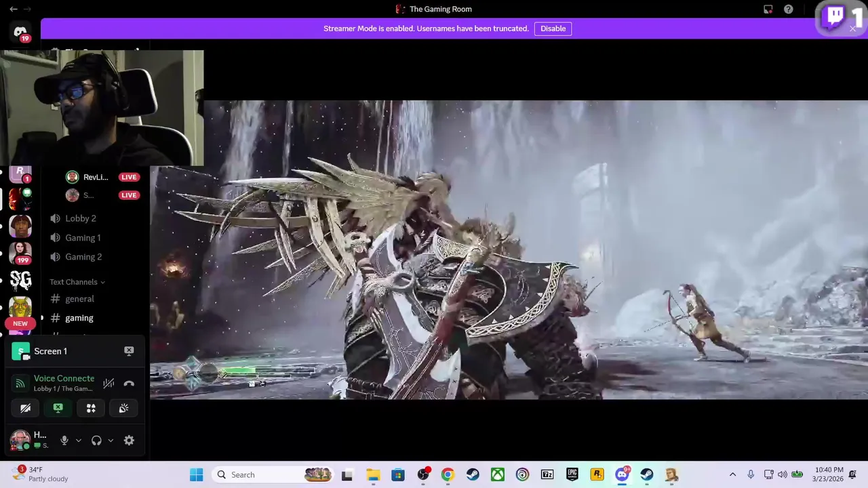
Task: Open Xbox app from taskbar
Action: (x=498, y=474)
